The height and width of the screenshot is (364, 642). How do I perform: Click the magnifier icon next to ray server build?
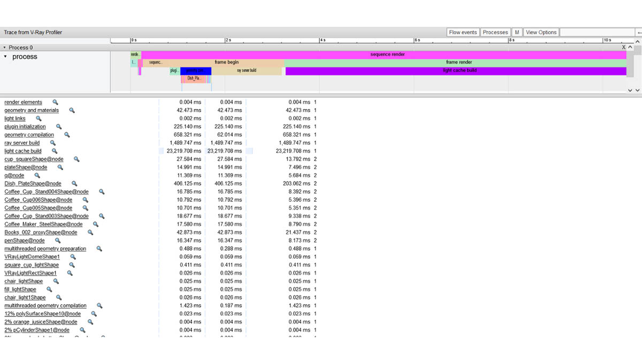(53, 143)
